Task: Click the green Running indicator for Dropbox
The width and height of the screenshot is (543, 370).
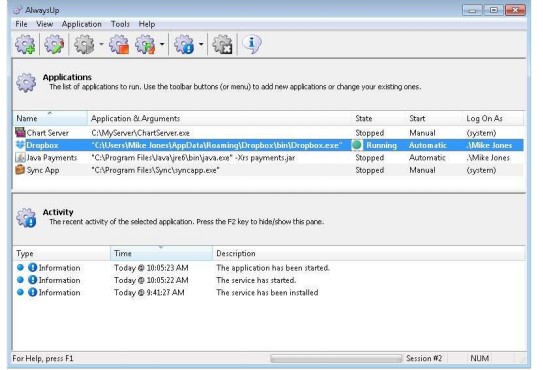Action: pyautogui.click(x=357, y=145)
